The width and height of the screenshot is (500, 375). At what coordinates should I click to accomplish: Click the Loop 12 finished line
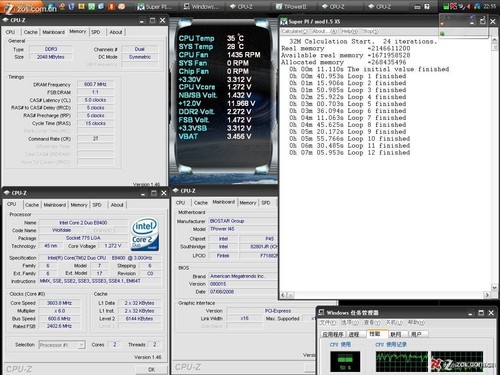pos(350,153)
